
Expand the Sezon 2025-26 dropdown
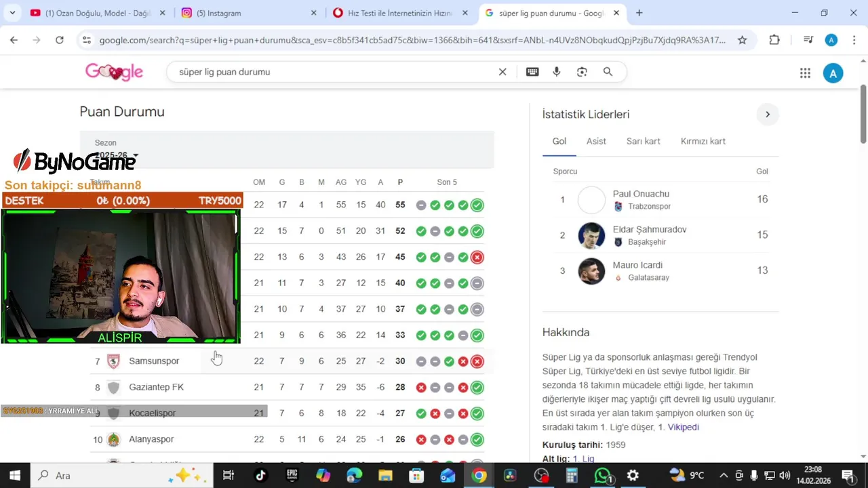[x=117, y=155]
